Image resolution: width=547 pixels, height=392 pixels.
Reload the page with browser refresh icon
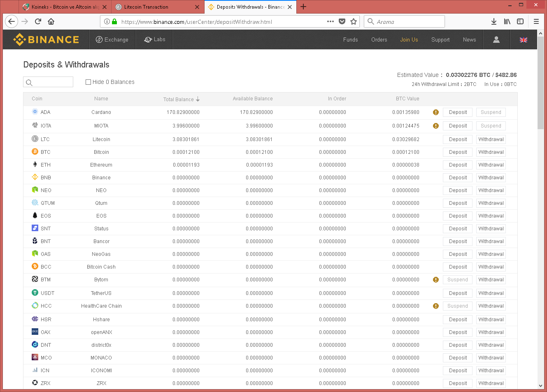pyautogui.click(x=38, y=21)
